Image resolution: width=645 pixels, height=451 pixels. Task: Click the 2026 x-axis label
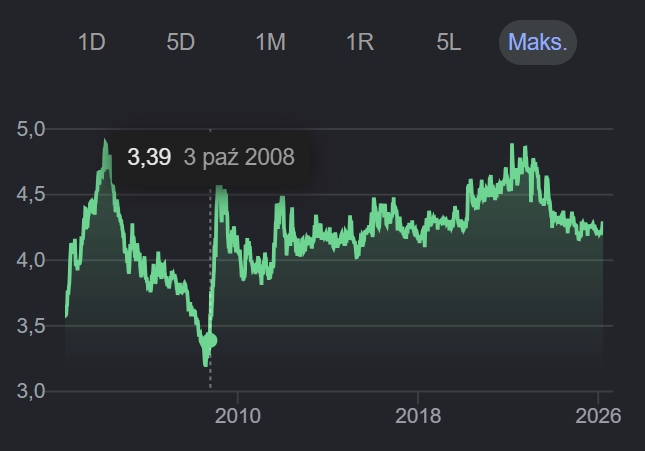pyautogui.click(x=598, y=416)
